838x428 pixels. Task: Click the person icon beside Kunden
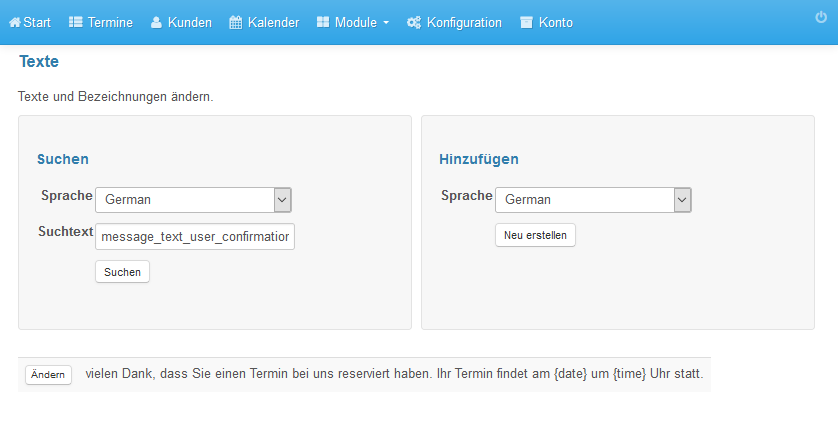(x=156, y=22)
